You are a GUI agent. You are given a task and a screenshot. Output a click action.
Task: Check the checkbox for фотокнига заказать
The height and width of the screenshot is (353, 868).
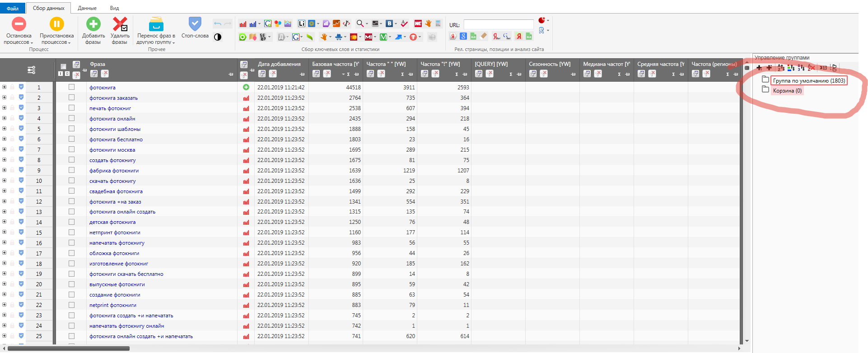pyautogui.click(x=71, y=98)
